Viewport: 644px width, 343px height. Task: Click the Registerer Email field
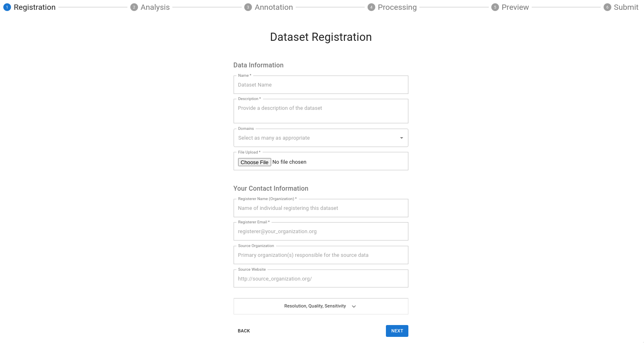point(321,232)
